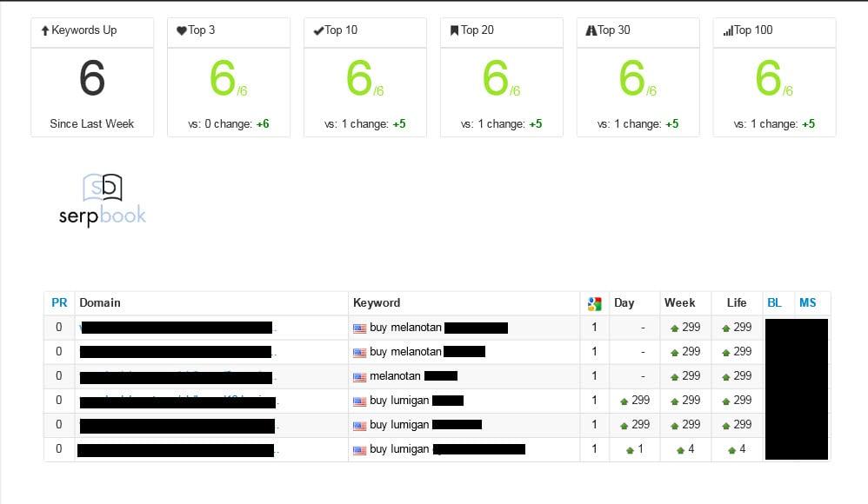Sort by the BL column header
The width and height of the screenshot is (868, 504).
pos(774,302)
